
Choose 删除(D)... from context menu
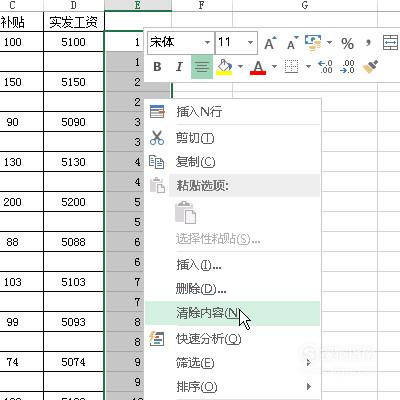tap(233, 289)
